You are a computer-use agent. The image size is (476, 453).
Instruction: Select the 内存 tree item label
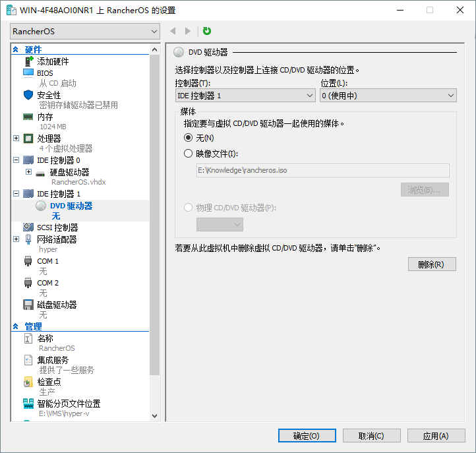point(45,117)
